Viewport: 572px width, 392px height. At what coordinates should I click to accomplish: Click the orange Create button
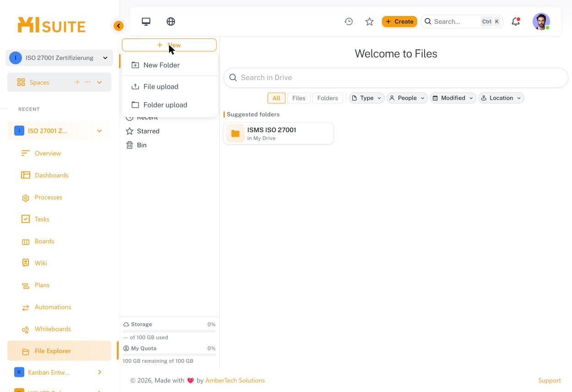pos(399,21)
